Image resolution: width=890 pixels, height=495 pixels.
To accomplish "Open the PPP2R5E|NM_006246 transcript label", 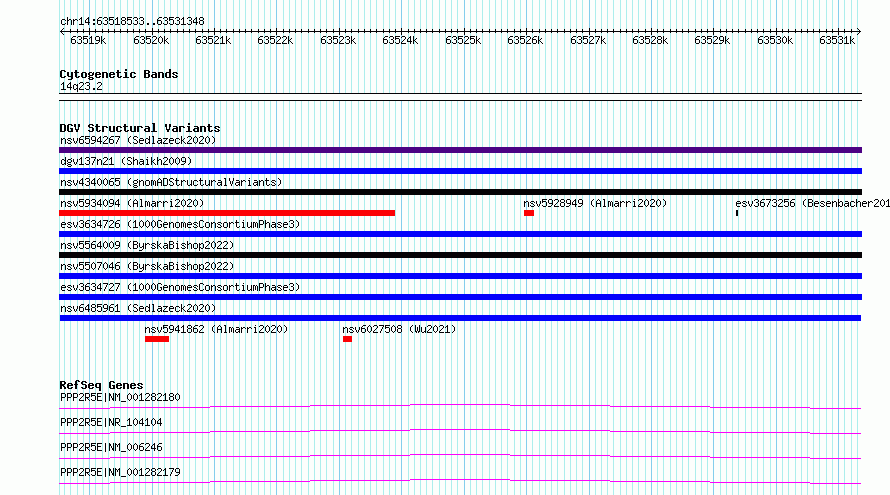I will [x=111, y=447].
